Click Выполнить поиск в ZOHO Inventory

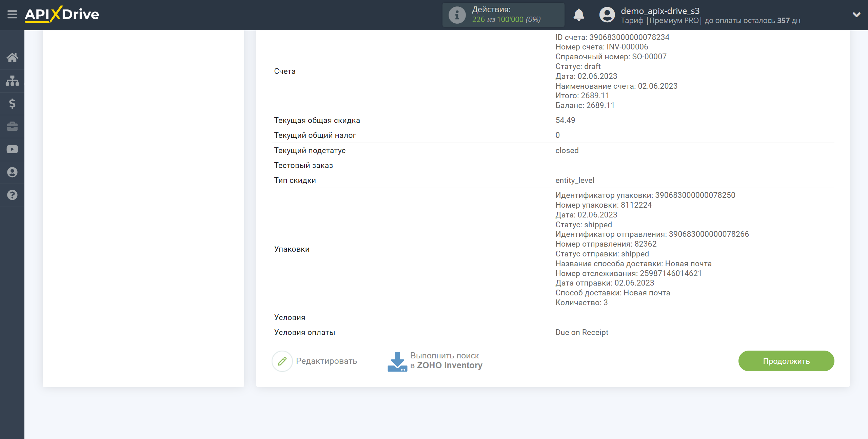tap(446, 360)
